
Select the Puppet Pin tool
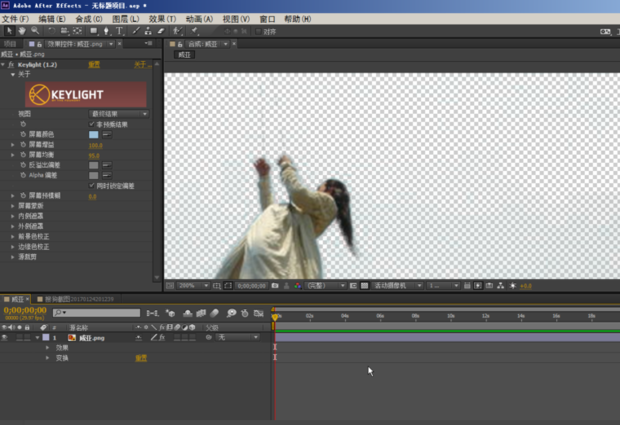coord(195,31)
